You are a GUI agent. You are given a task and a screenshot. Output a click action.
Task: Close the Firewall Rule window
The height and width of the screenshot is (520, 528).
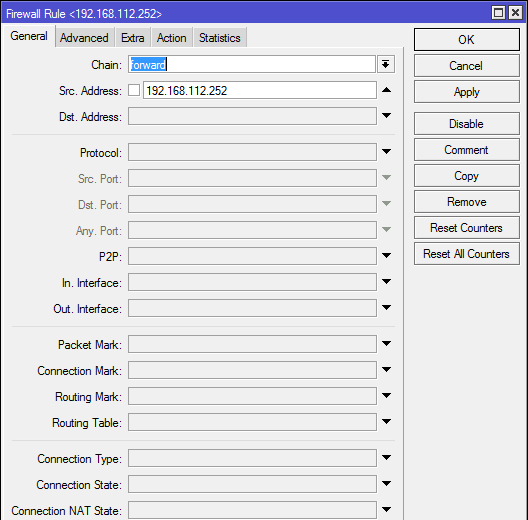(x=515, y=13)
